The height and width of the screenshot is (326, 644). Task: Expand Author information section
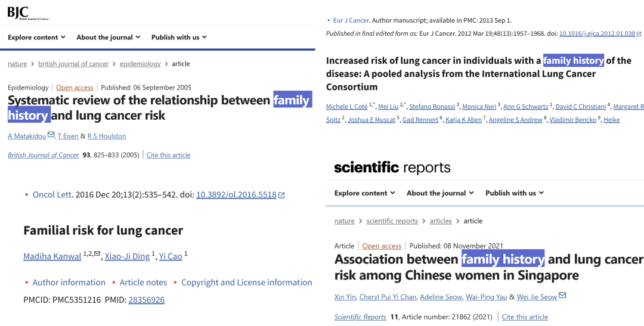tap(69, 282)
